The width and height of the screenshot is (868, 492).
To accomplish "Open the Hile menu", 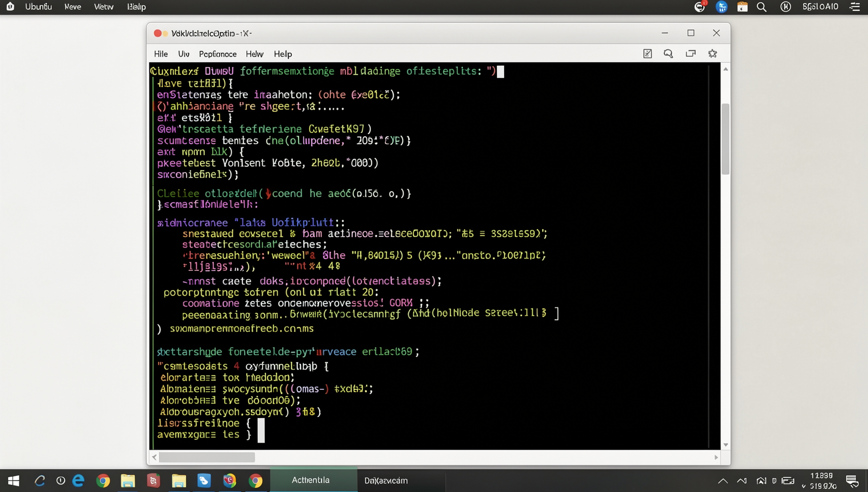I will coord(161,54).
